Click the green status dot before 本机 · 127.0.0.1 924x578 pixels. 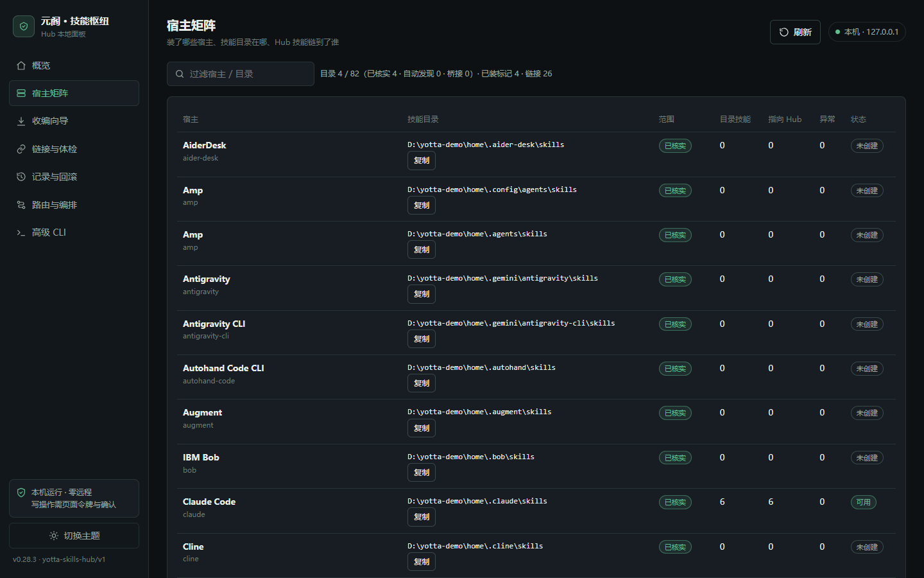pyautogui.click(x=837, y=32)
